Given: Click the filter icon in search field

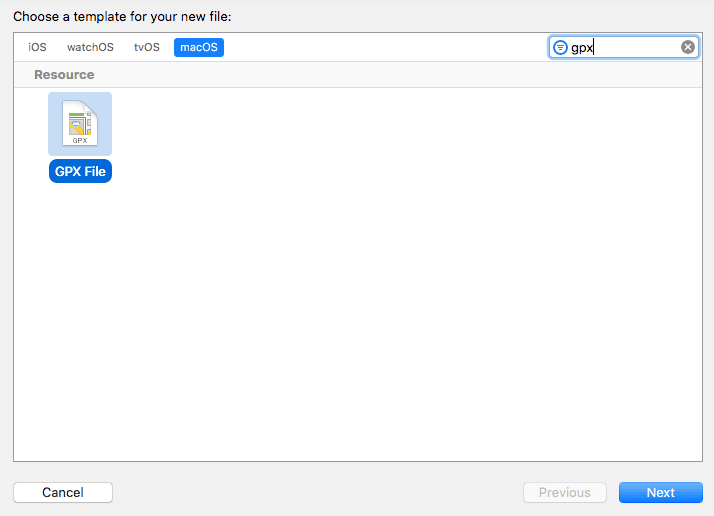Looking at the screenshot, I should (x=560, y=47).
